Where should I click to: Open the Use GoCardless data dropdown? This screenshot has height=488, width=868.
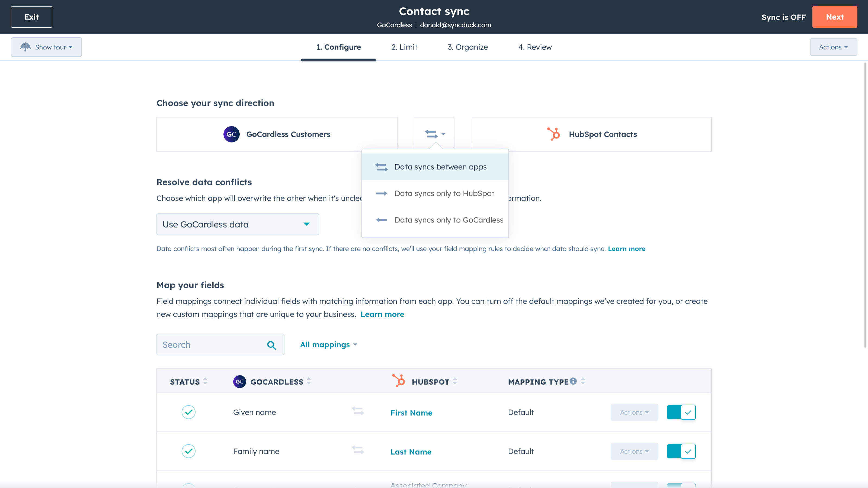coord(237,224)
